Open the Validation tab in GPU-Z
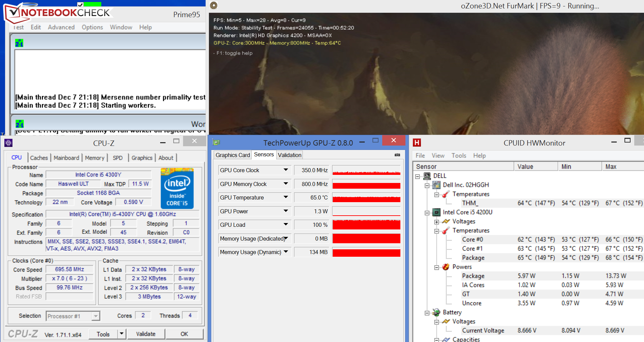The height and width of the screenshot is (342, 644). (289, 155)
